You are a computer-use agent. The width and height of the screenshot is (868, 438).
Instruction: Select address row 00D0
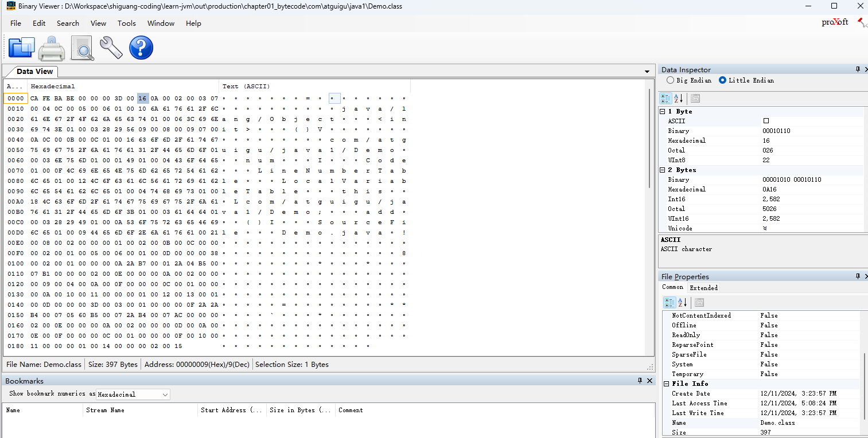point(15,233)
